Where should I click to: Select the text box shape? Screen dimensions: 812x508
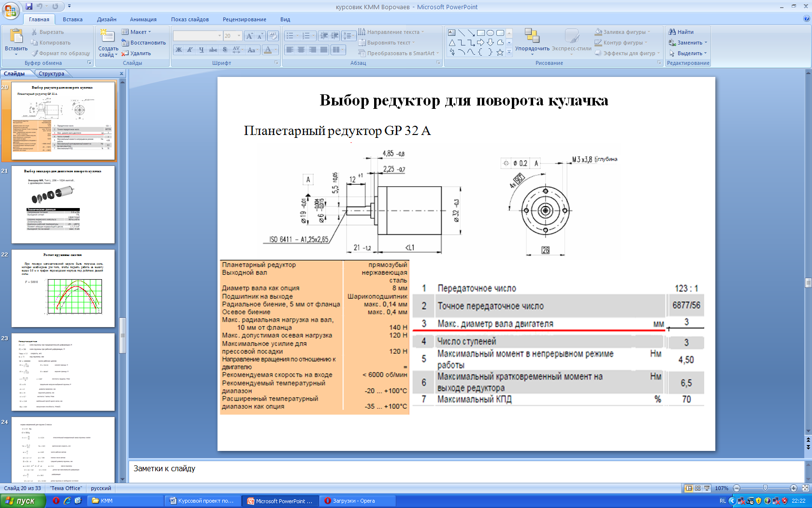(451, 33)
